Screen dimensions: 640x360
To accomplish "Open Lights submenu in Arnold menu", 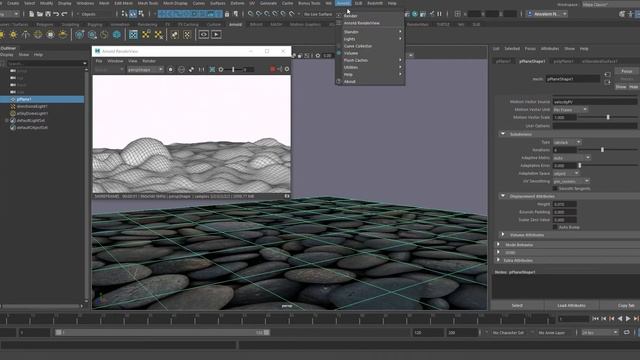I will (x=370, y=39).
